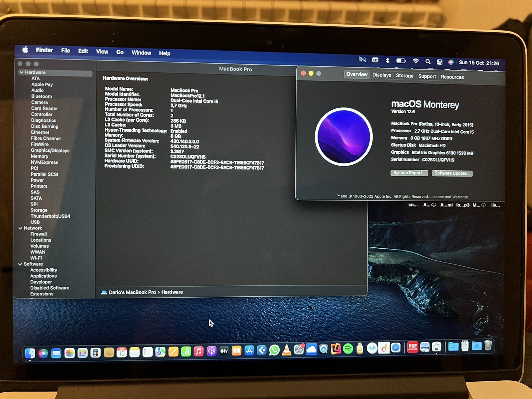Select Wi-Fi under Network

click(36, 258)
